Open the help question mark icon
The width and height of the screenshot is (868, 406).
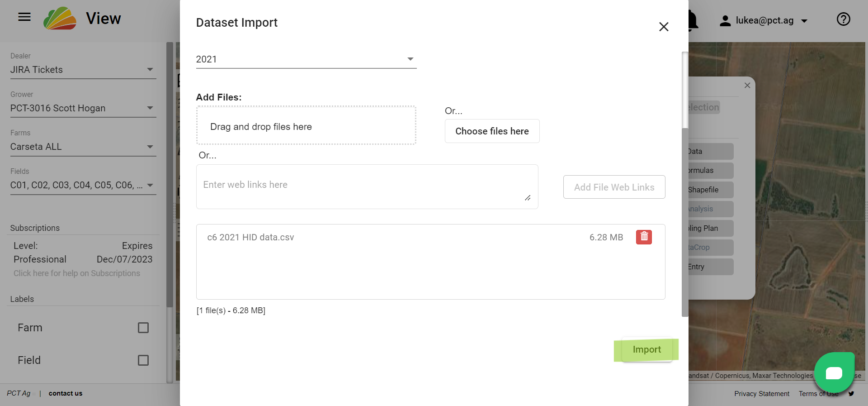point(843,19)
